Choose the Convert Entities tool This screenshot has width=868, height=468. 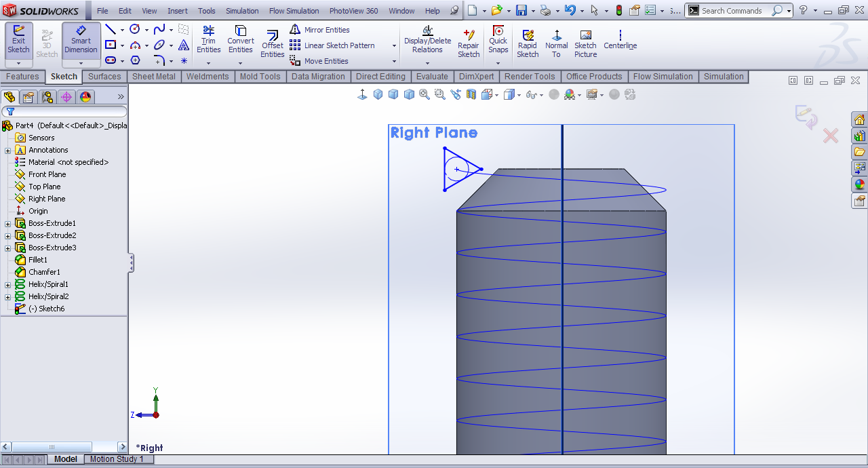coord(240,39)
